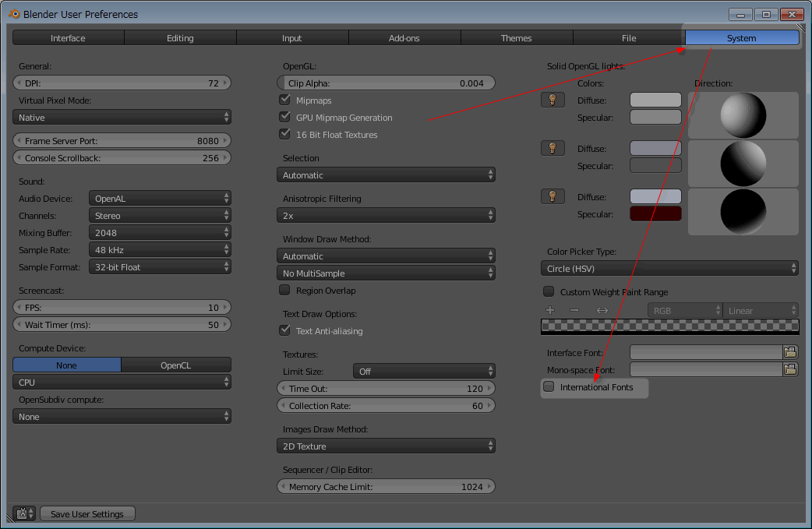
Task: Select None compute device
Action: [67, 365]
